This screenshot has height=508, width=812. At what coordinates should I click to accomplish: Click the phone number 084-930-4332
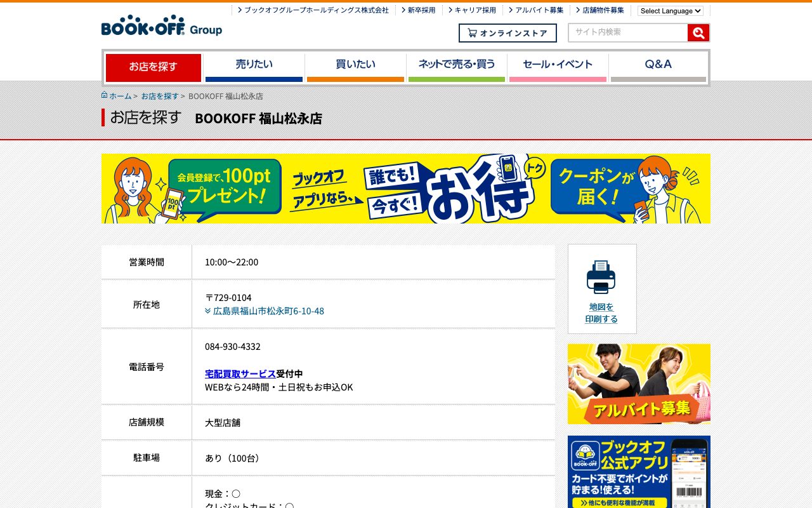[x=233, y=347]
